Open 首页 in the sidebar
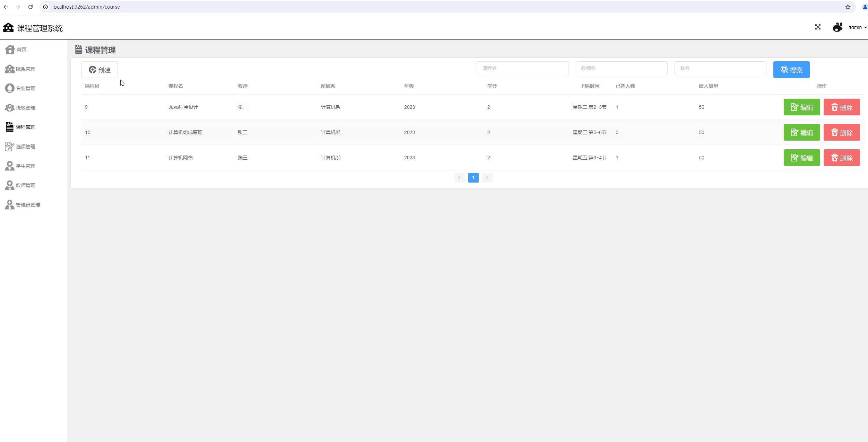Viewport: 868px width, 442px height. point(21,50)
